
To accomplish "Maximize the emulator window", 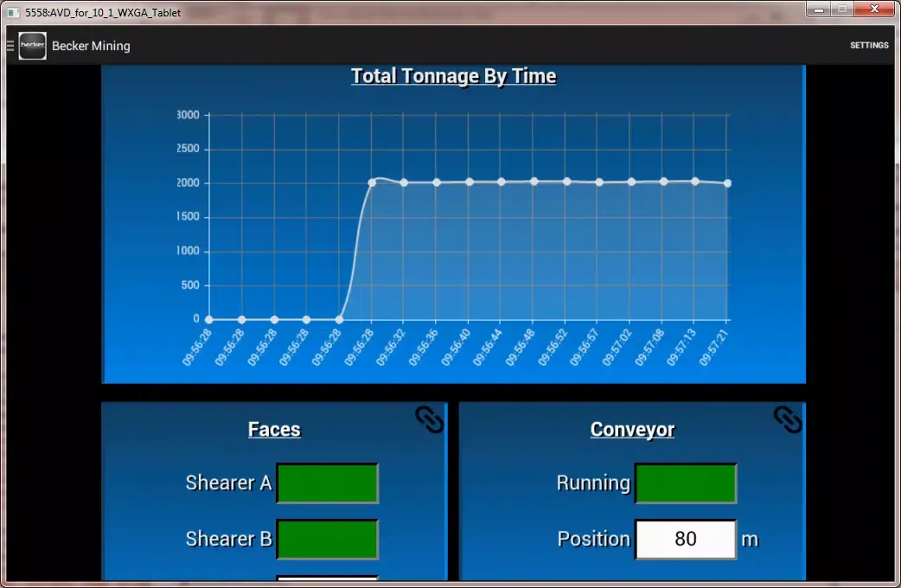I will [841, 10].
